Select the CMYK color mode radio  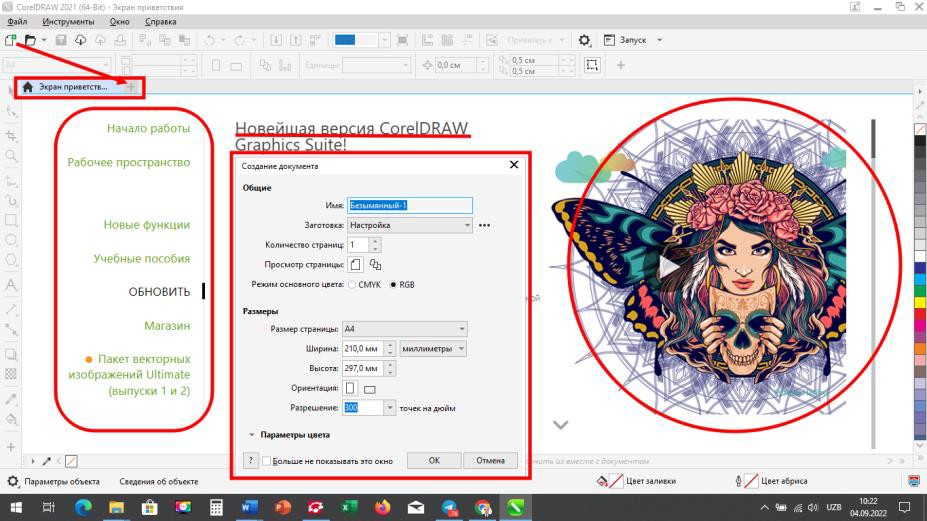click(352, 285)
